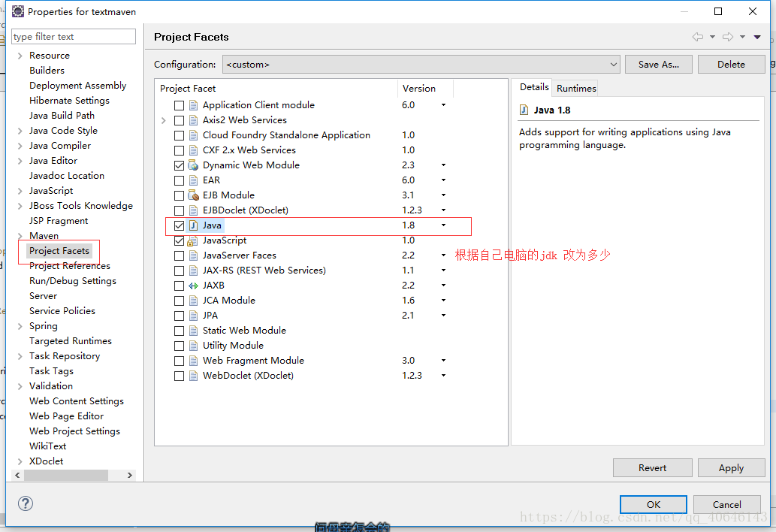The height and width of the screenshot is (532, 776).
Task: Click the Utility Module document icon
Action: coord(194,346)
